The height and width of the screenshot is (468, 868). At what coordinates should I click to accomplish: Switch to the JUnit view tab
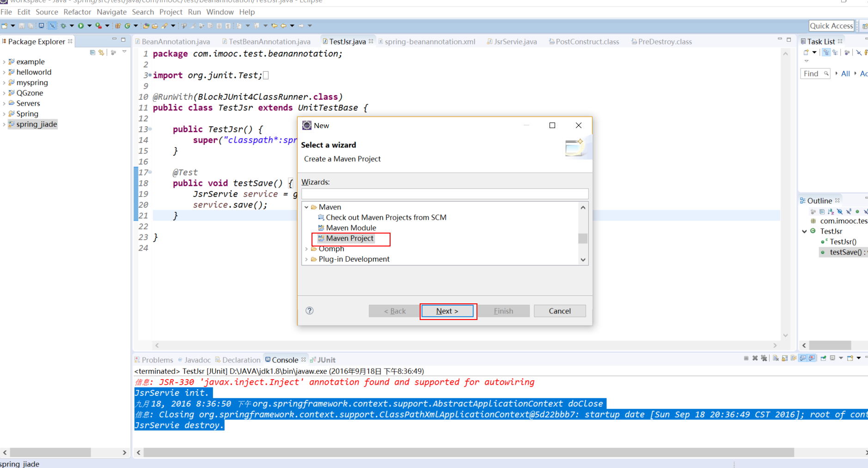pyautogui.click(x=323, y=360)
